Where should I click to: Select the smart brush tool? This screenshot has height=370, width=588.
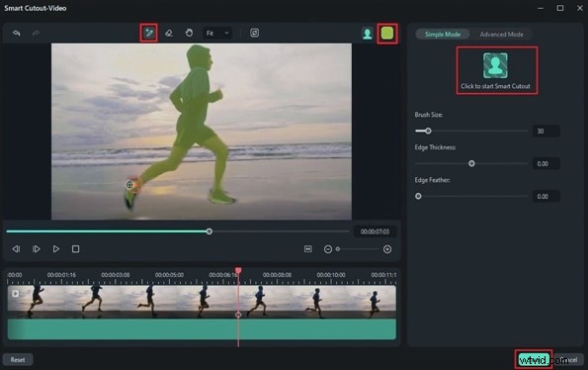click(149, 33)
